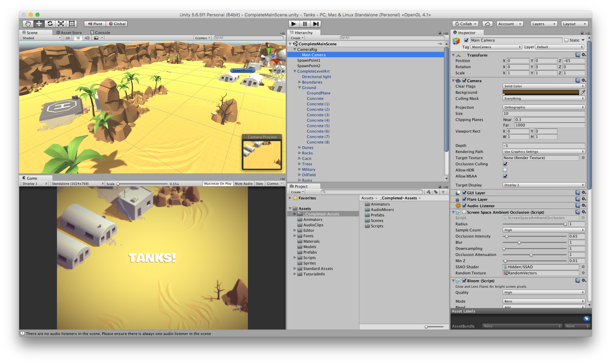Click the Mute Audio button
This screenshot has width=611, height=364.
click(x=244, y=183)
